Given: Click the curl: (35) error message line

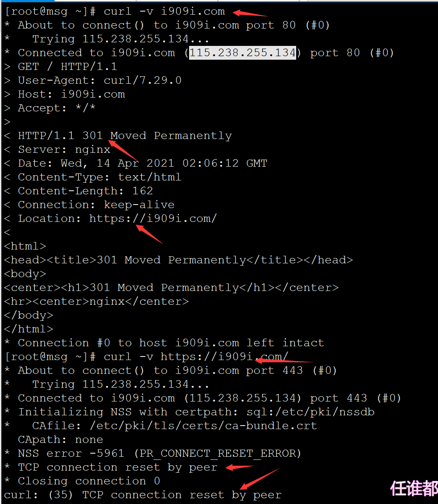Looking at the screenshot, I should coord(143,495).
